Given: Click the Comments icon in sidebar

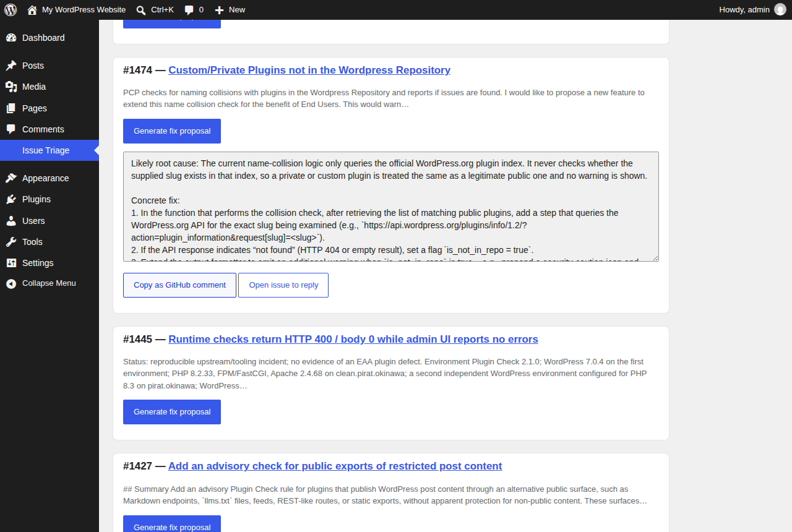Looking at the screenshot, I should (x=11, y=129).
